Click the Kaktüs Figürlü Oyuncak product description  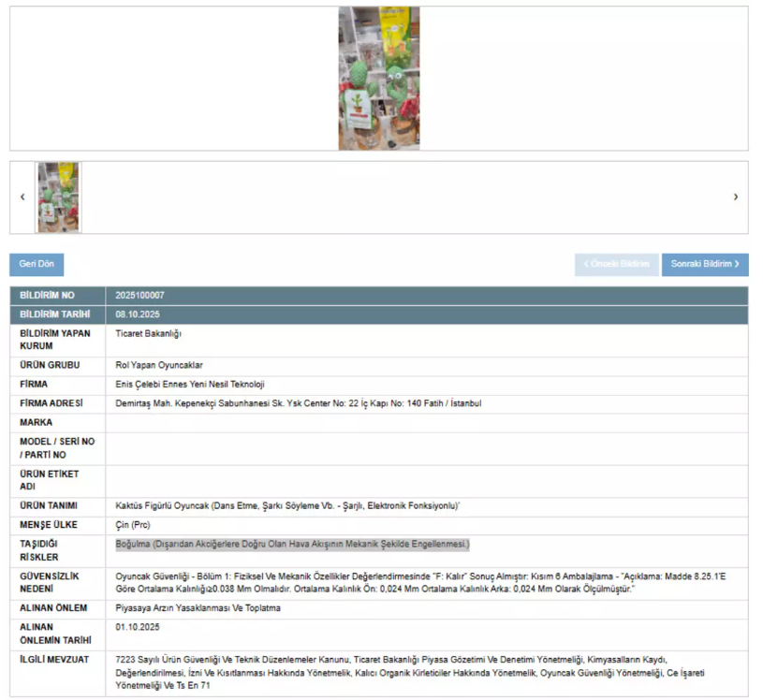[x=287, y=505]
